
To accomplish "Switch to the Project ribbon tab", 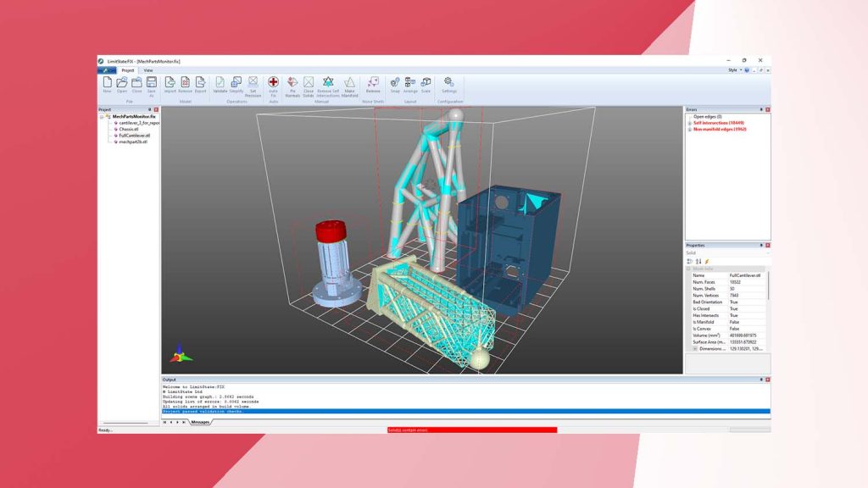I will pyautogui.click(x=128, y=70).
